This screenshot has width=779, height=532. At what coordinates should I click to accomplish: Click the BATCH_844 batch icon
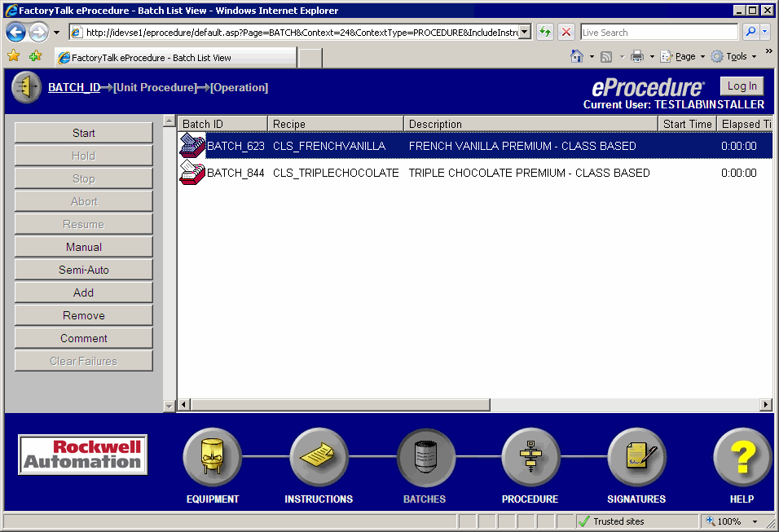tap(192, 173)
